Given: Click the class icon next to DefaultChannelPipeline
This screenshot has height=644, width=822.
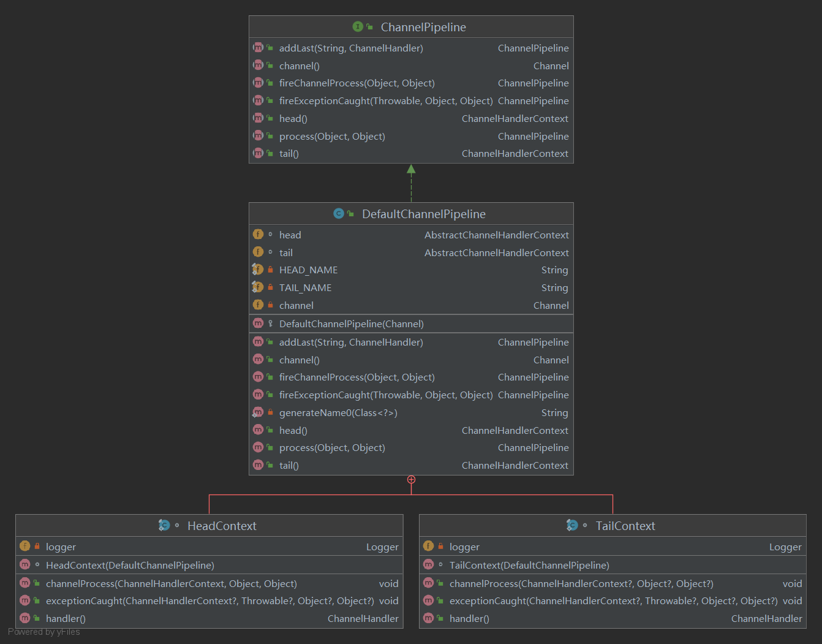Looking at the screenshot, I should pyautogui.click(x=339, y=213).
